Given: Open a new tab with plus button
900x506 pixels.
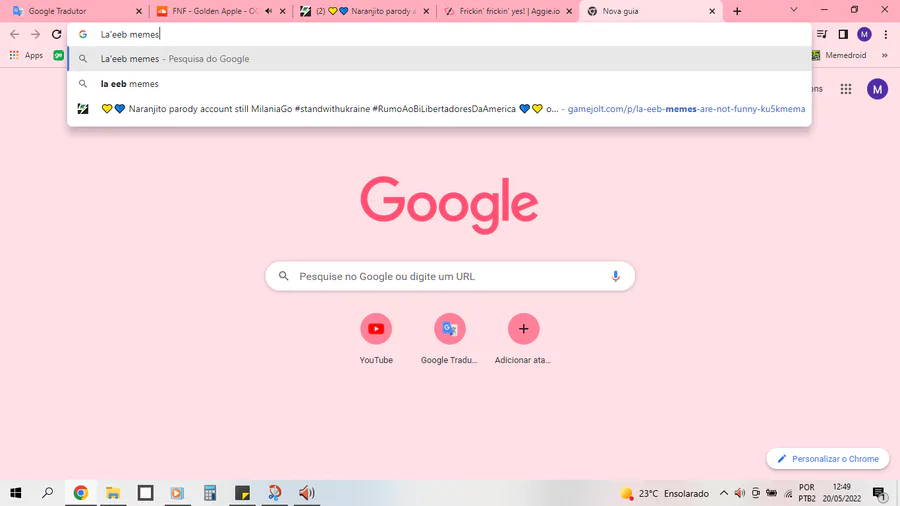Looking at the screenshot, I should tap(737, 11).
